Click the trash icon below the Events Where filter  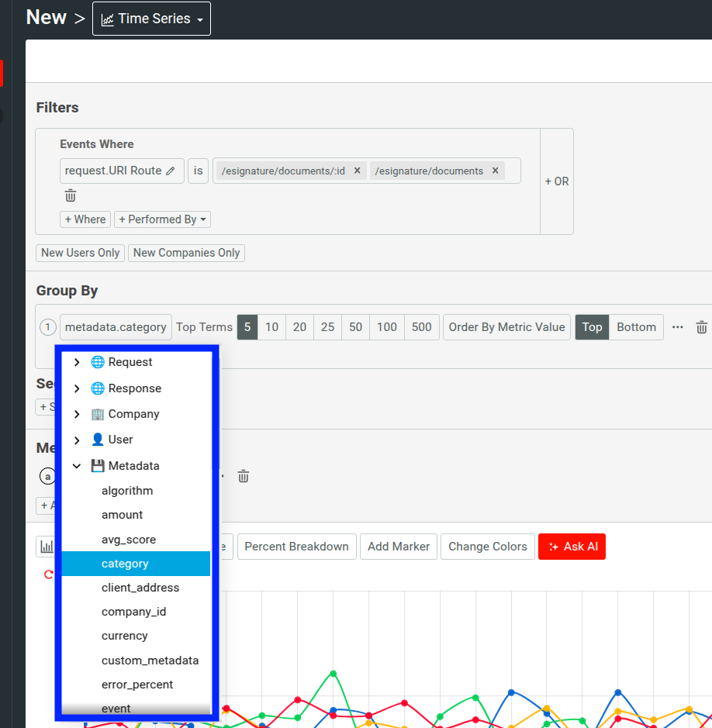[70, 195]
